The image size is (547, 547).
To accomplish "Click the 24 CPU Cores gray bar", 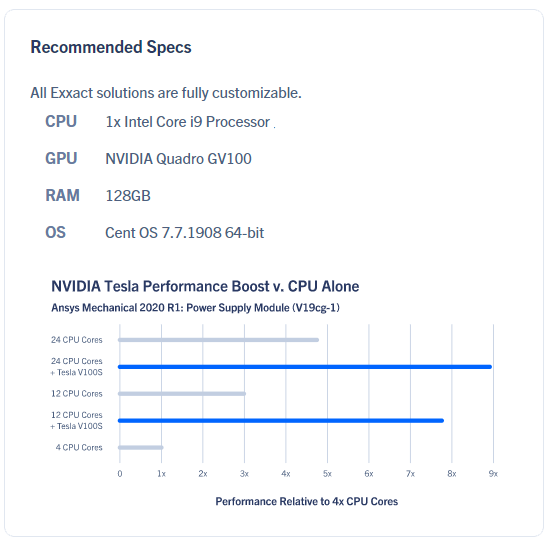I will 218,340.
